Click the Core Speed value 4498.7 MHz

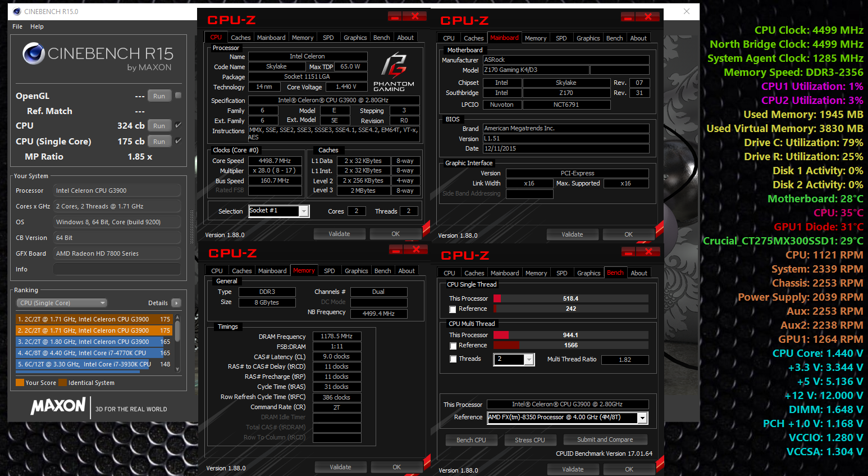[275, 161]
